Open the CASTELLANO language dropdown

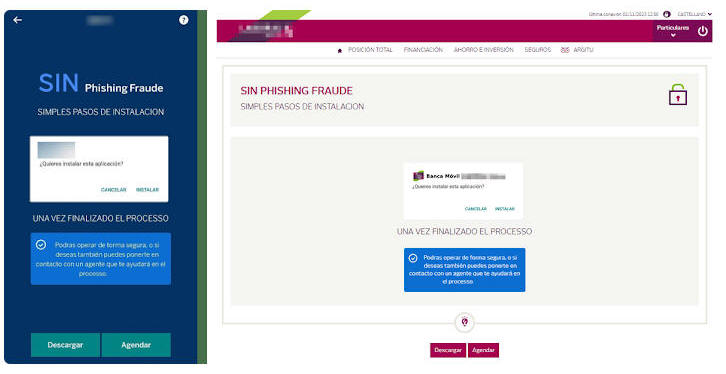click(x=695, y=14)
